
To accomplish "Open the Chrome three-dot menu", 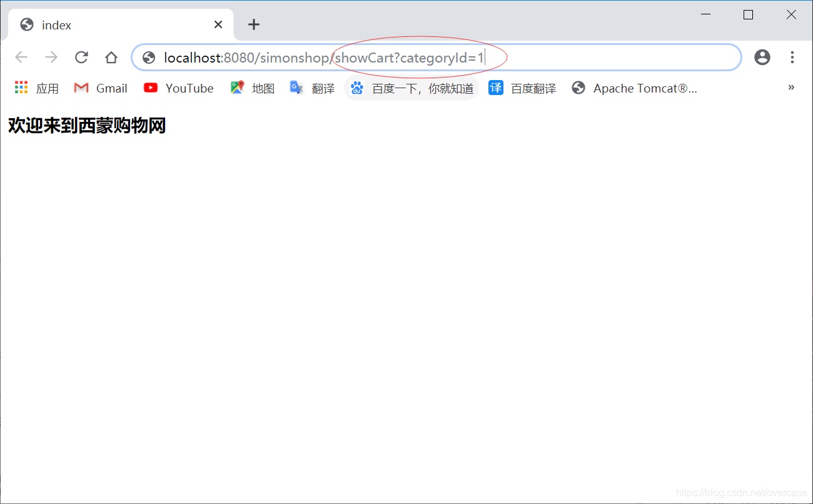I will (x=792, y=58).
